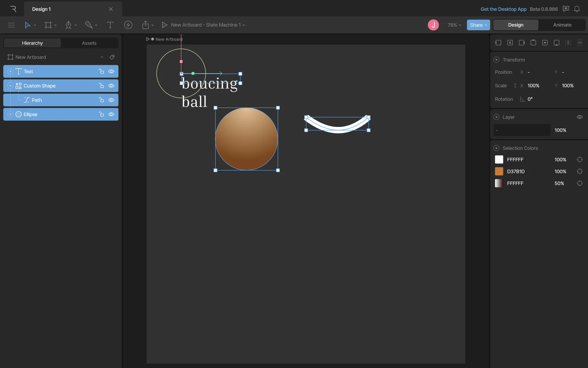The height and width of the screenshot is (368, 588).
Task: Switch to the Assets tab
Action: tap(89, 43)
